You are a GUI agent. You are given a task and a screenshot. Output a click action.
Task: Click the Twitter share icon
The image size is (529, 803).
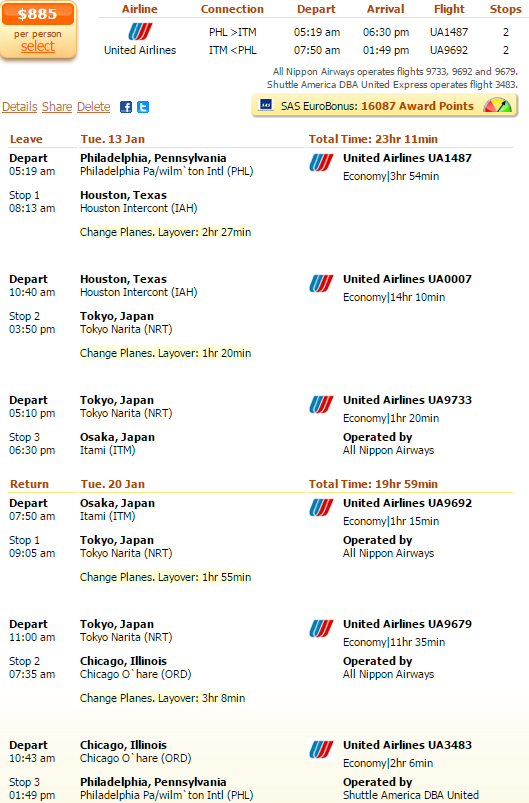click(143, 107)
